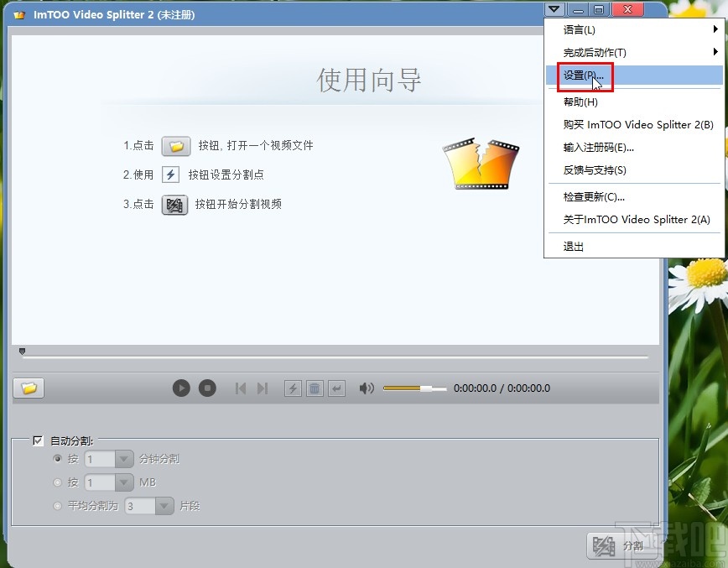The height and width of the screenshot is (568, 728).
Task: Set a split point with lightning button in toolbar
Action: click(293, 388)
